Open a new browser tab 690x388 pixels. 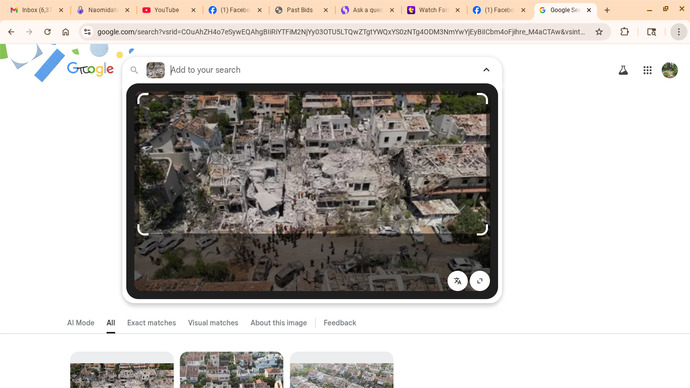coord(607,10)
